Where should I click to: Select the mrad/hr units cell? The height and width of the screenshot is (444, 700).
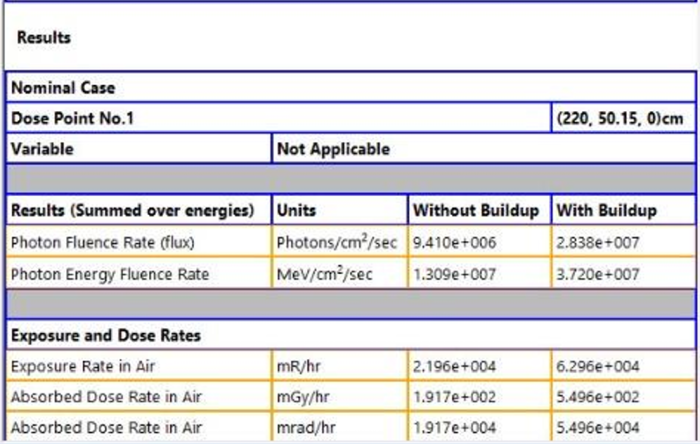point(340,427)
